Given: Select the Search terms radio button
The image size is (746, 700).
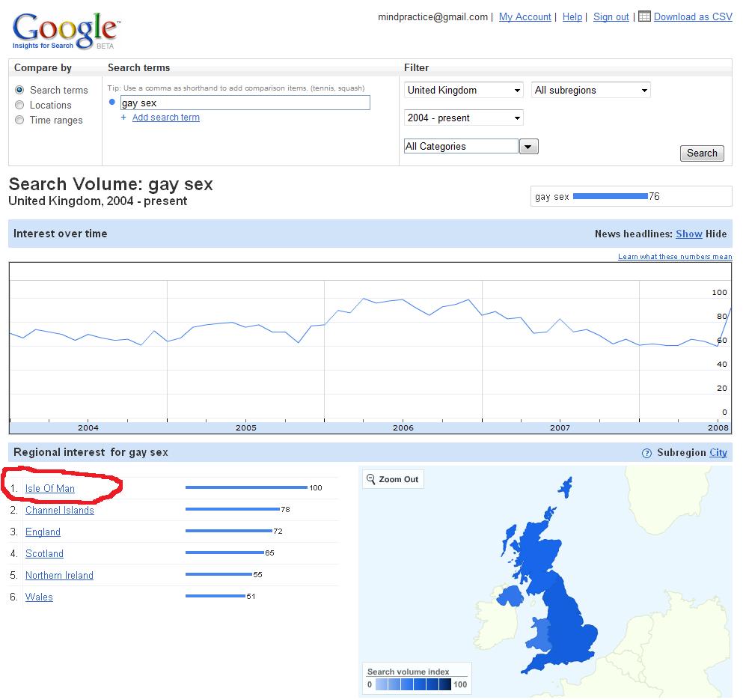Looking at the screenshot, I should [x=19, y=90].
